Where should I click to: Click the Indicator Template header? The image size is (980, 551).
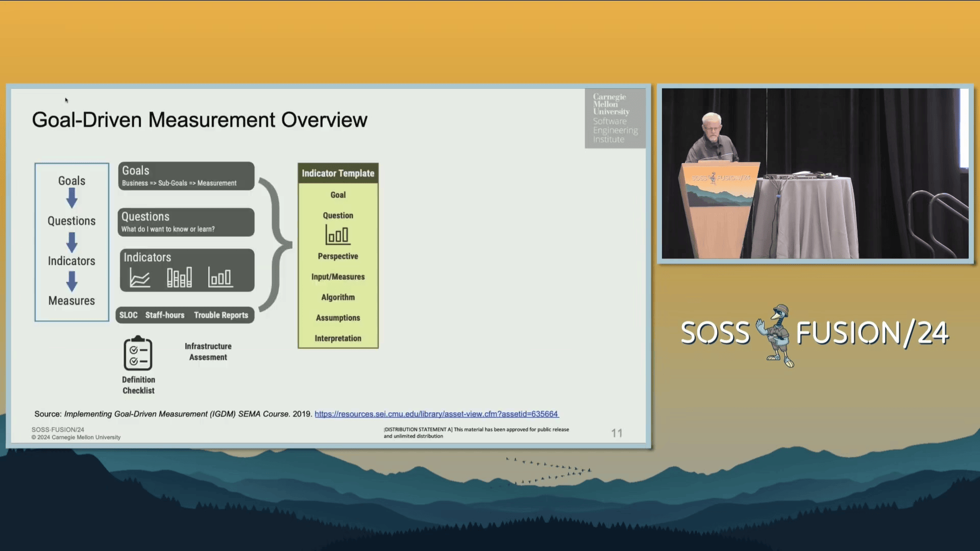[338, 173]
